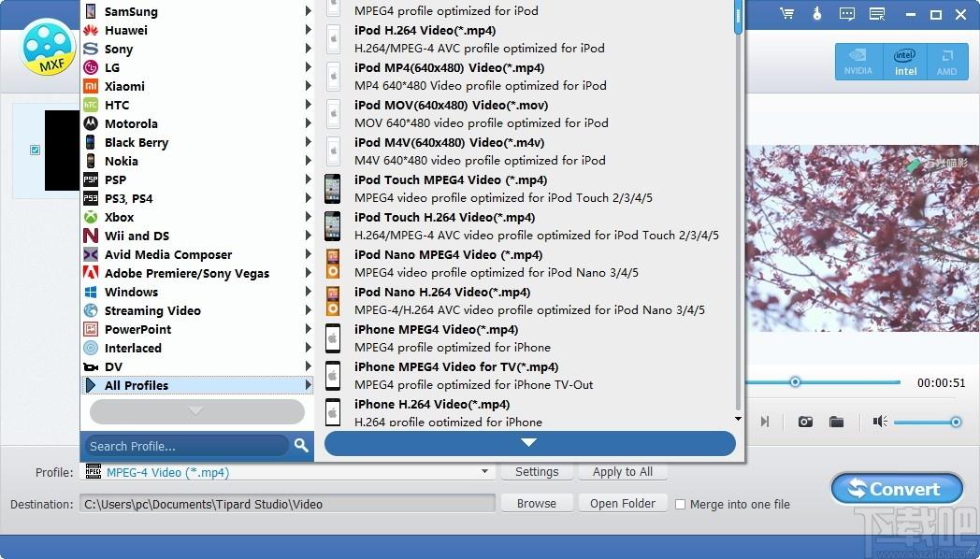Choose iPhone MPEG4 Video for TV format
The image size is (980, 559).
[528, 376]
